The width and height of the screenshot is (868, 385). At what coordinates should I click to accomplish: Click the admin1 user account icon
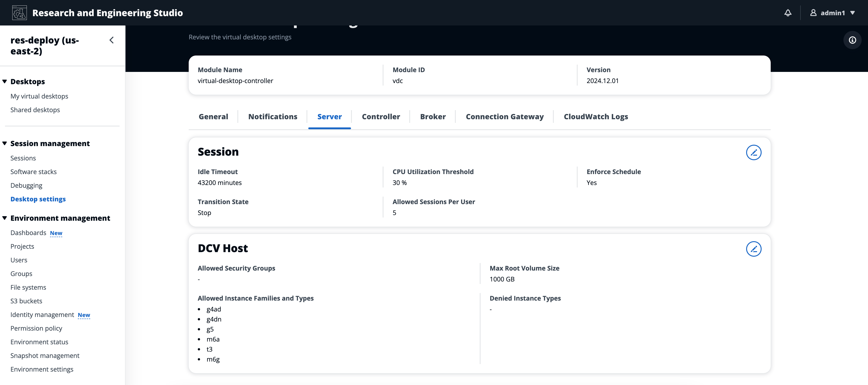tap(813, 13)
